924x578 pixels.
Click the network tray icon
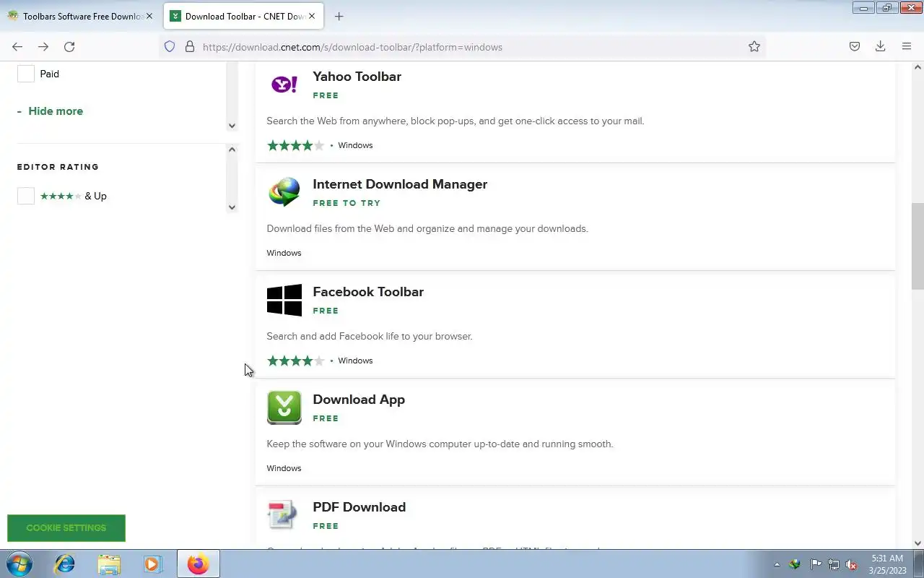point(834,564)
